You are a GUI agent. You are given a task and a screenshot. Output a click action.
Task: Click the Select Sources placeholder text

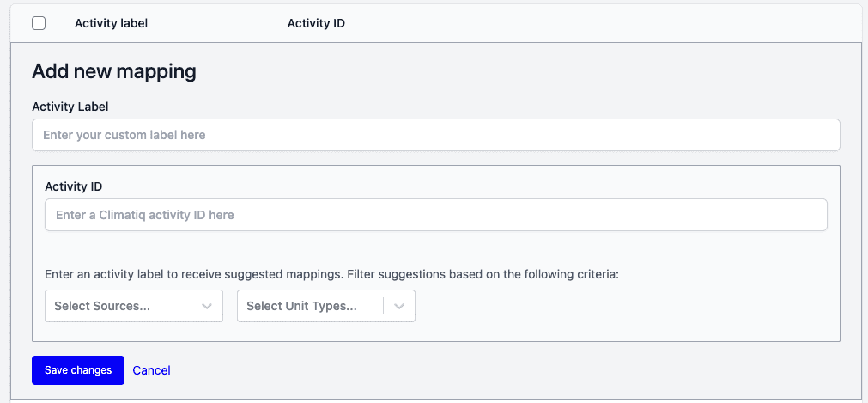tap(102, 306)
